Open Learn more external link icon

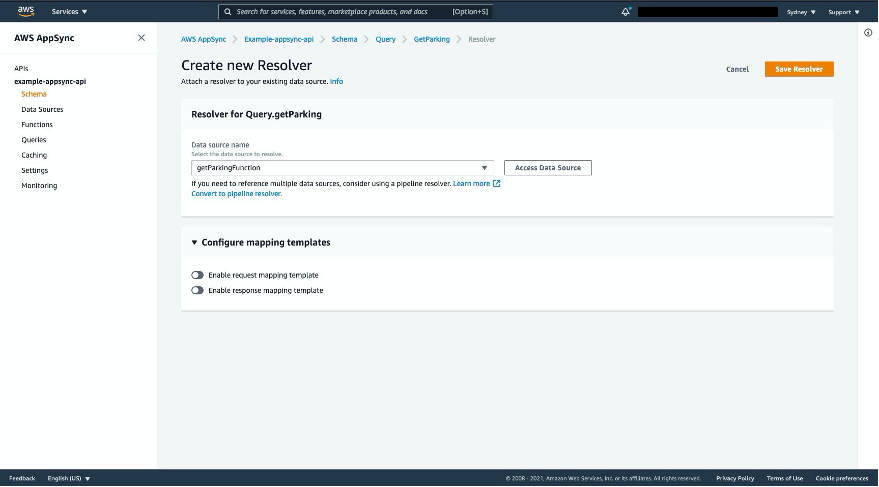click(x=496, y=183)
